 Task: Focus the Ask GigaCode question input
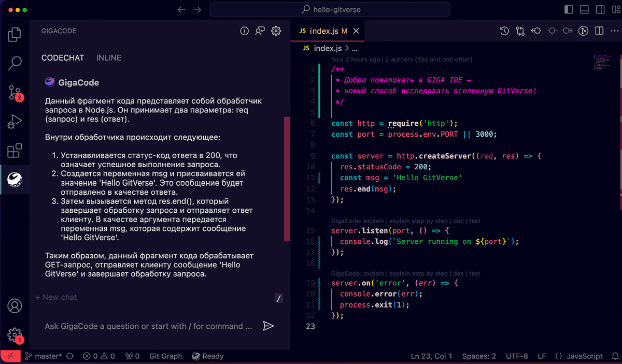(149, 326)
